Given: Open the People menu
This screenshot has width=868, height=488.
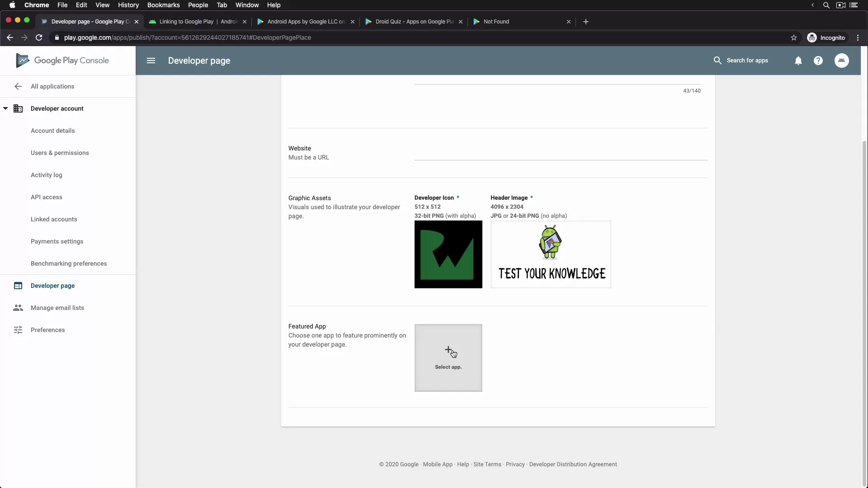Looking at the screenshot, I should pyautogui.click(x=198, y=5).
